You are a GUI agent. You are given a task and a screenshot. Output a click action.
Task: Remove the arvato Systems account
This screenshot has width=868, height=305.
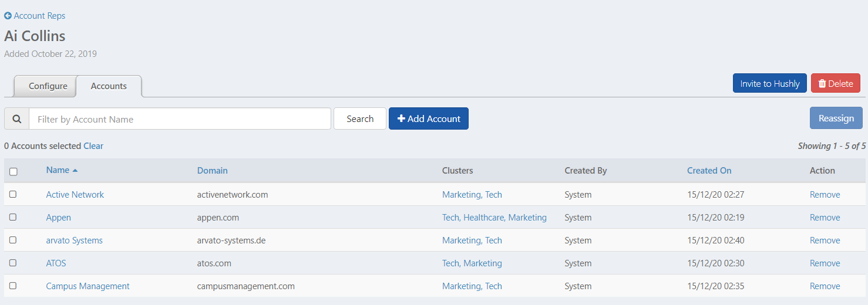pyautogui.click(x=825, y=240)
